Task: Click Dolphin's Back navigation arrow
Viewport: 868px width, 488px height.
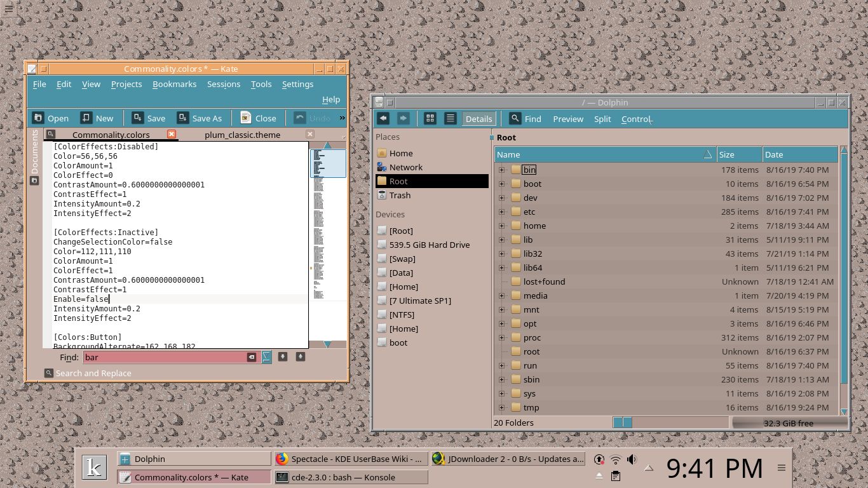Action: click(x=383, y=118)
